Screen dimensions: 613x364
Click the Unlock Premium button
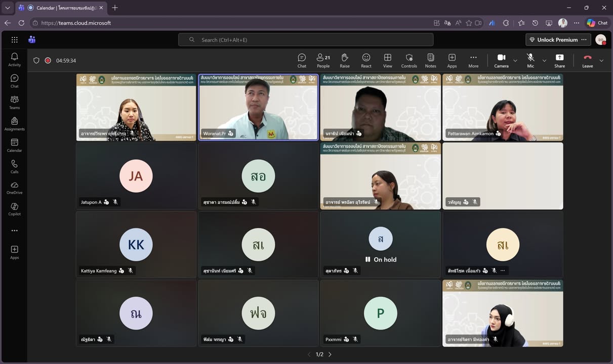point(553,40)
